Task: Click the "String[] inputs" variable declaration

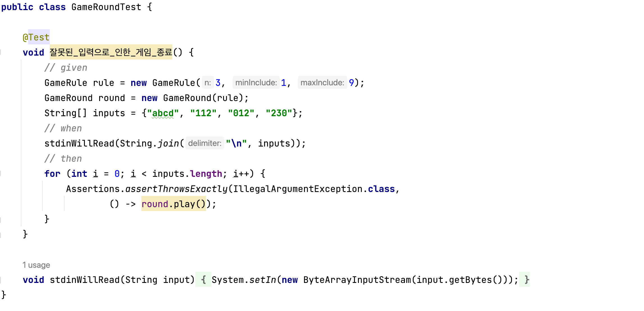Action: (x=85, y=113)
